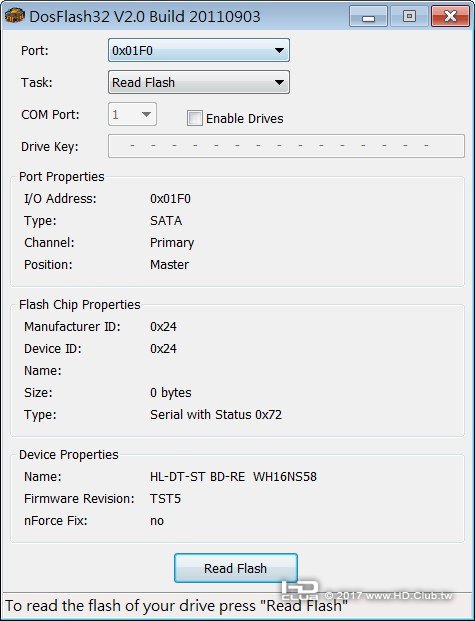Image resolution: width=475 pixels, height=621 pixels.
Task: Click the Port Properties group heading
Action: [62, 177]
